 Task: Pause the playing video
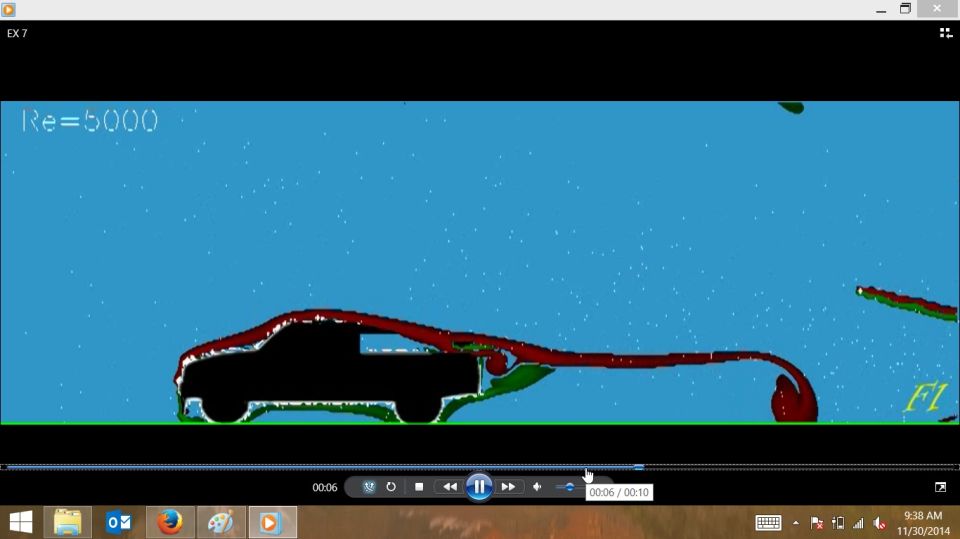(x=479, y=487)
